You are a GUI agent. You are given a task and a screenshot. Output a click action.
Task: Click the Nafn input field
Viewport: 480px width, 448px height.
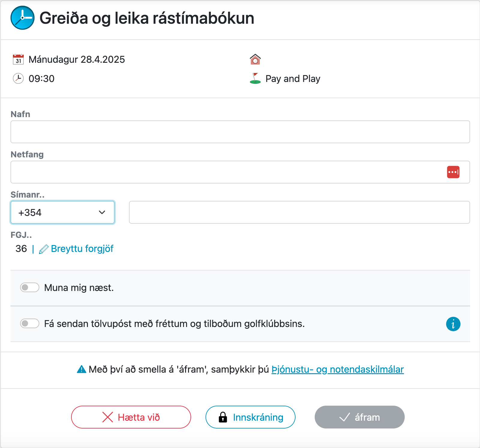coord(240,132)
